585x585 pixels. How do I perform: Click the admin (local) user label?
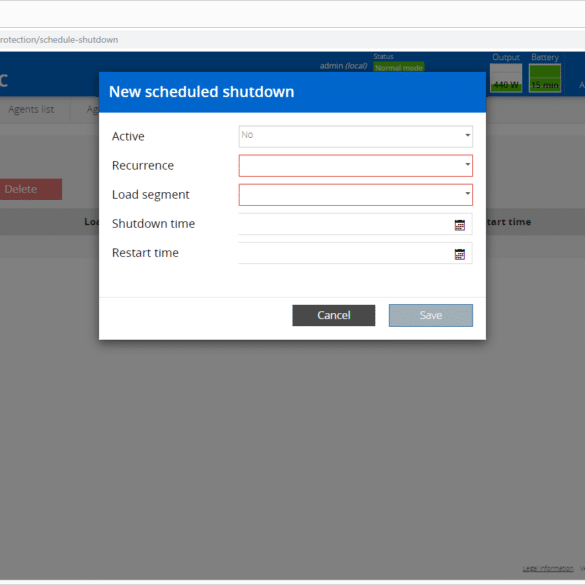[343, 66]
